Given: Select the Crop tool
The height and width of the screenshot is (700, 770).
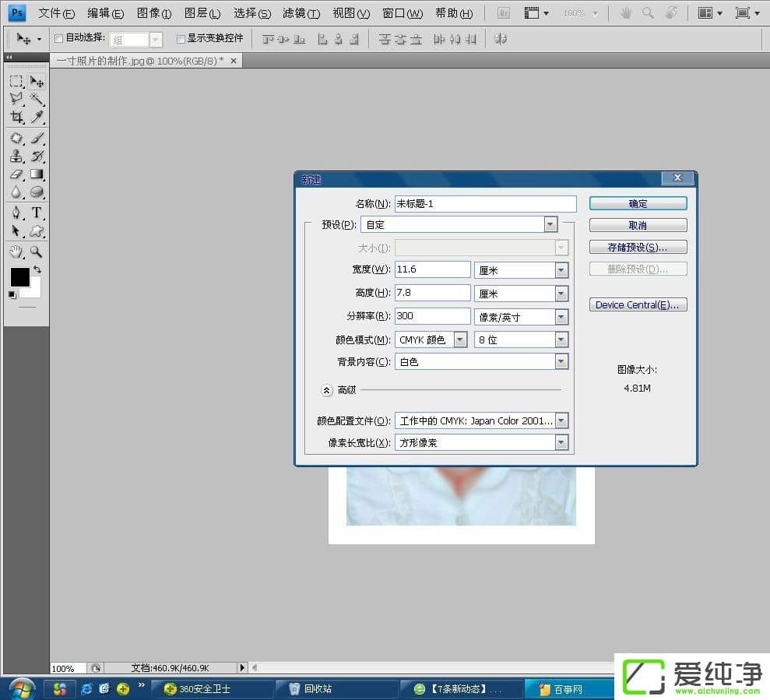Looking at the screenshot, I should tap(16, 118).
